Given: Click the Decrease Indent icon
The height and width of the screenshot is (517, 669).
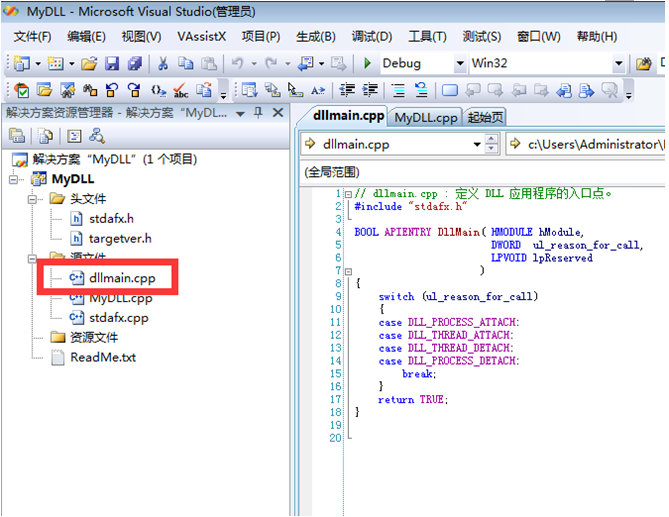Looking at the screenshot, I should 347,90.
